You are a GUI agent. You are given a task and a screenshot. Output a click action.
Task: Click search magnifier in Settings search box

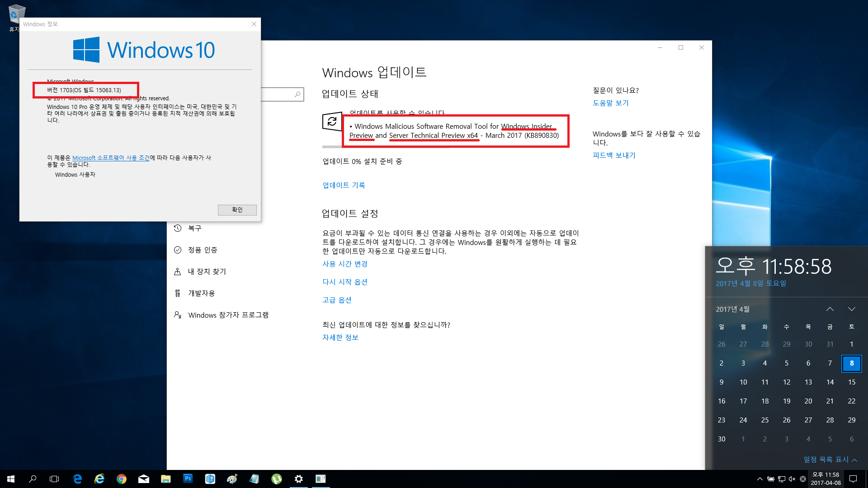(x=297, y=94)
